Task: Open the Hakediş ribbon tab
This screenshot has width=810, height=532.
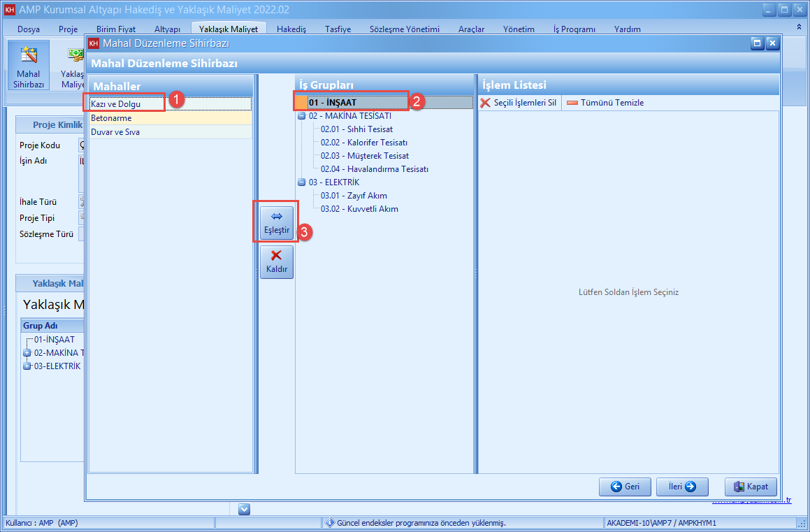Action: [291, 29]
